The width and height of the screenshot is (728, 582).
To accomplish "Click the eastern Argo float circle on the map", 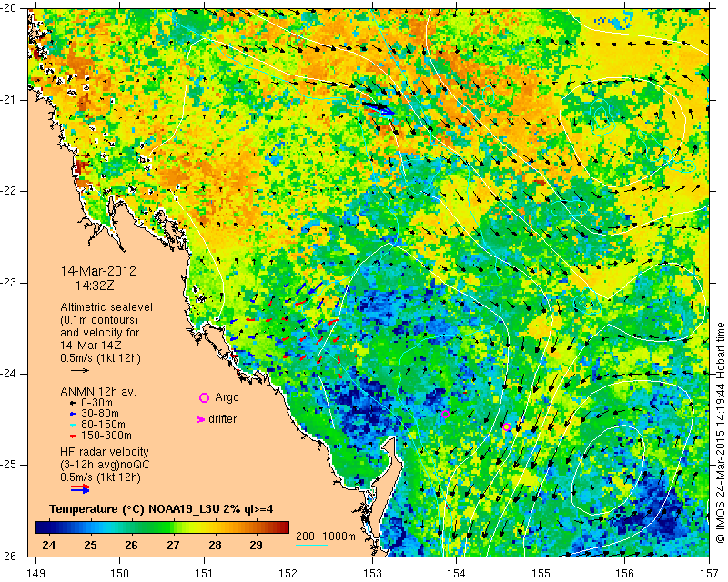I will coord(507,427).
